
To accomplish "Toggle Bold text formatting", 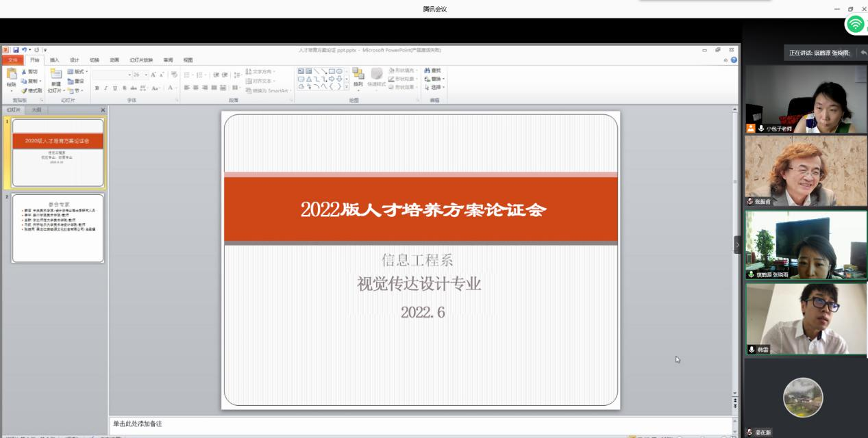I will [x=97, y=88].
